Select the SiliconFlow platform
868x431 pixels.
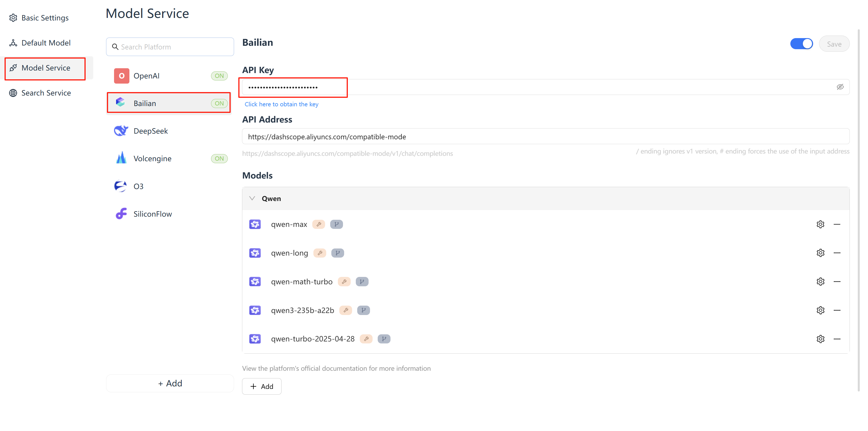(x=169, y=214)
